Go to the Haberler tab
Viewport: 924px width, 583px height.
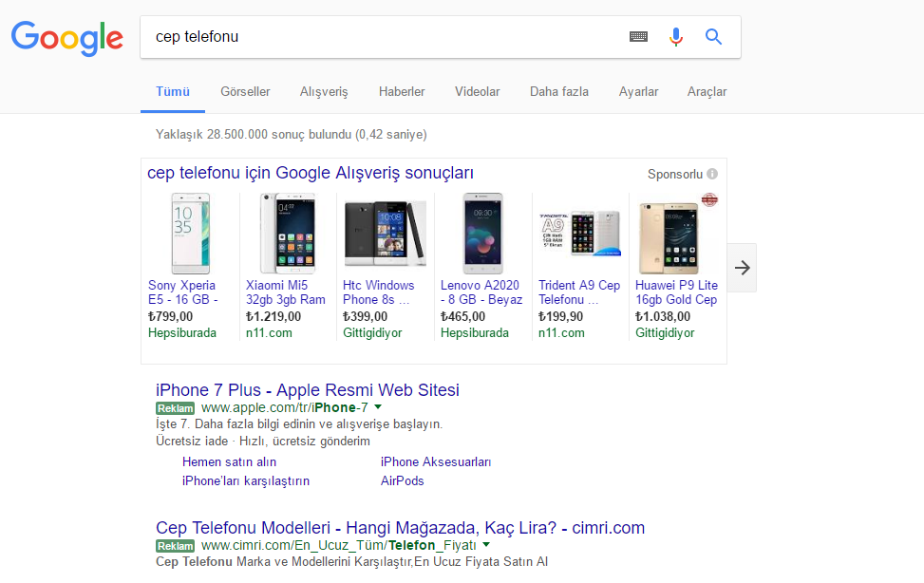tap(402, 92)
